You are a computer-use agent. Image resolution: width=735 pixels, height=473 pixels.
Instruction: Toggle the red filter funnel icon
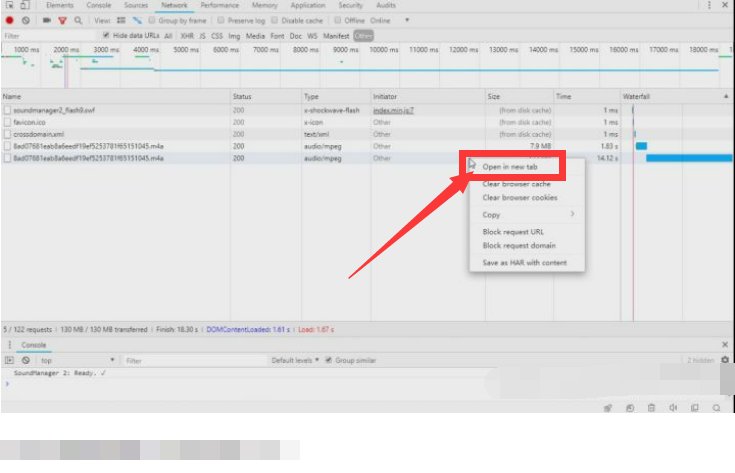click(62, 20)
